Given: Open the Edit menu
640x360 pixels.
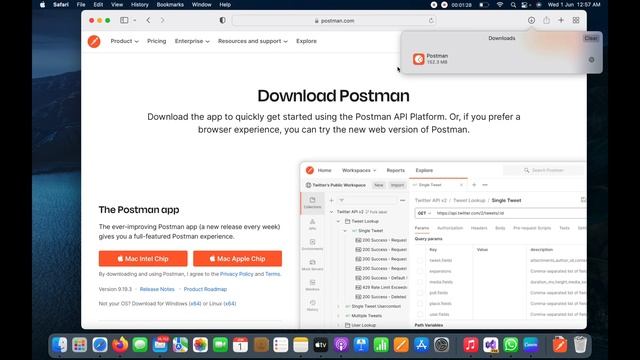Looking at the screenshot, I should click(x=98, y=5).
